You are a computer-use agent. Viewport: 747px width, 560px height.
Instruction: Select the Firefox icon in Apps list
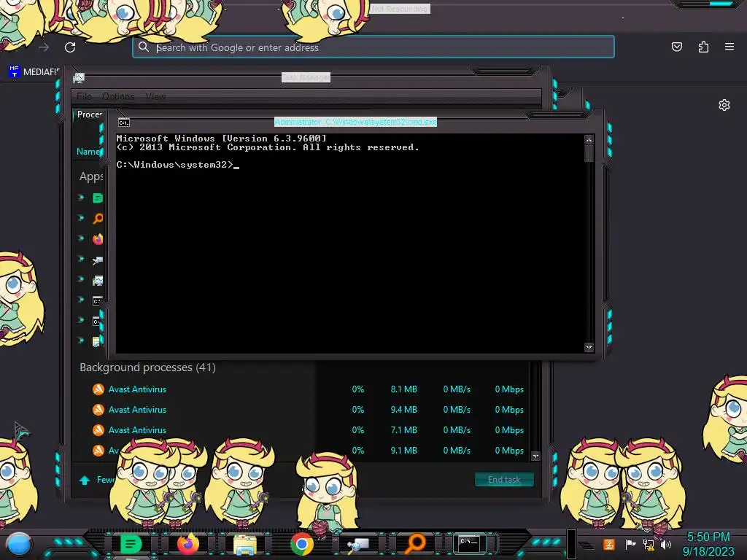(98, 239)
